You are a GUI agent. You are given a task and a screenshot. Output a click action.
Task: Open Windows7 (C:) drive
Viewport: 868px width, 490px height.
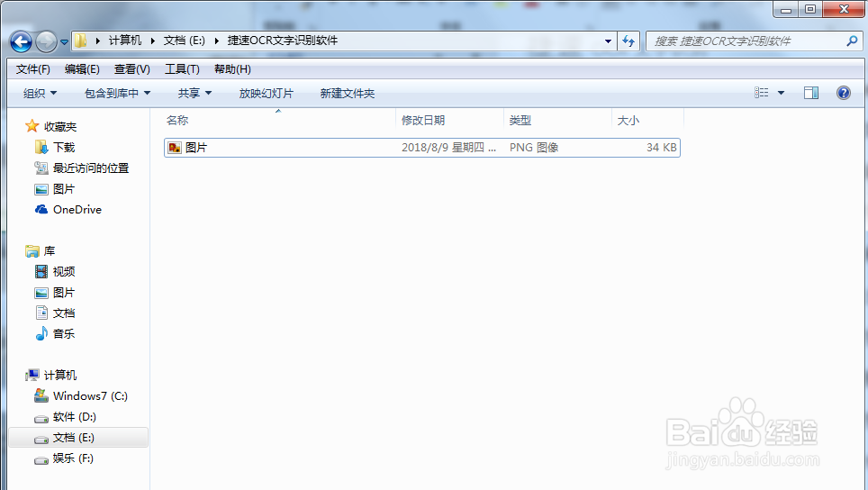tap(90, 396)
